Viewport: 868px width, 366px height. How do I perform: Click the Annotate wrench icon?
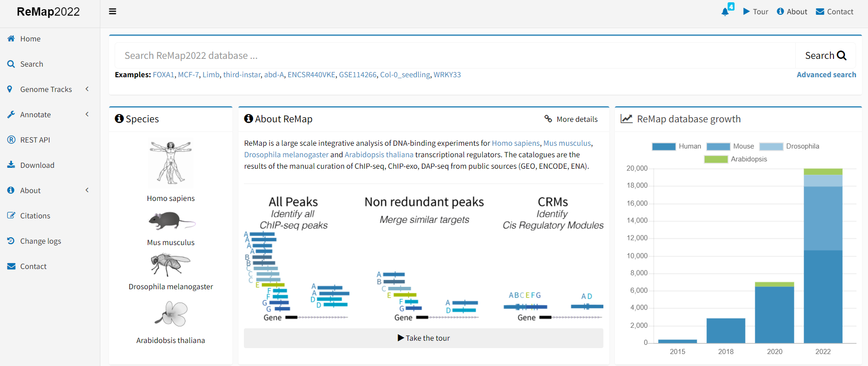coord(11,114)
